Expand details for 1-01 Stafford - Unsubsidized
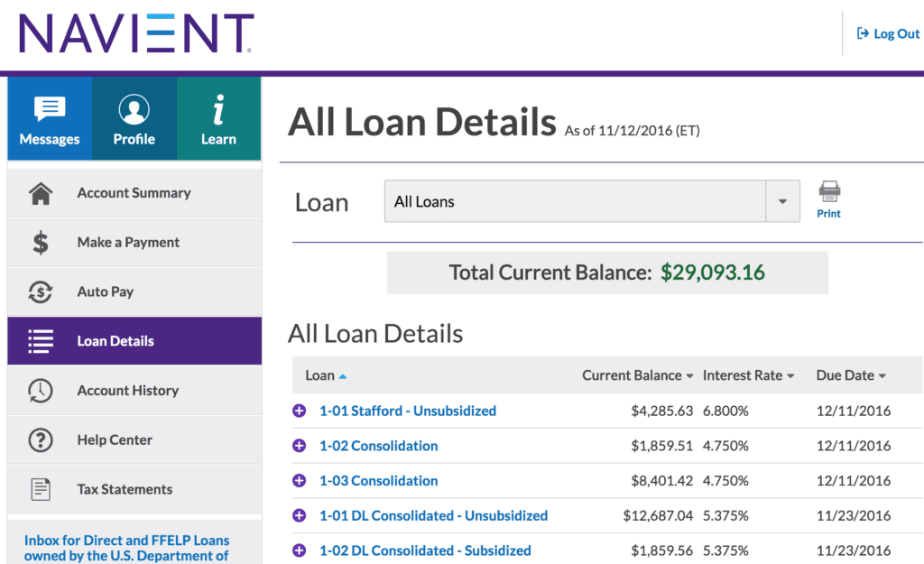This screenshot has height=564, width=924. (x=299, y=411)
